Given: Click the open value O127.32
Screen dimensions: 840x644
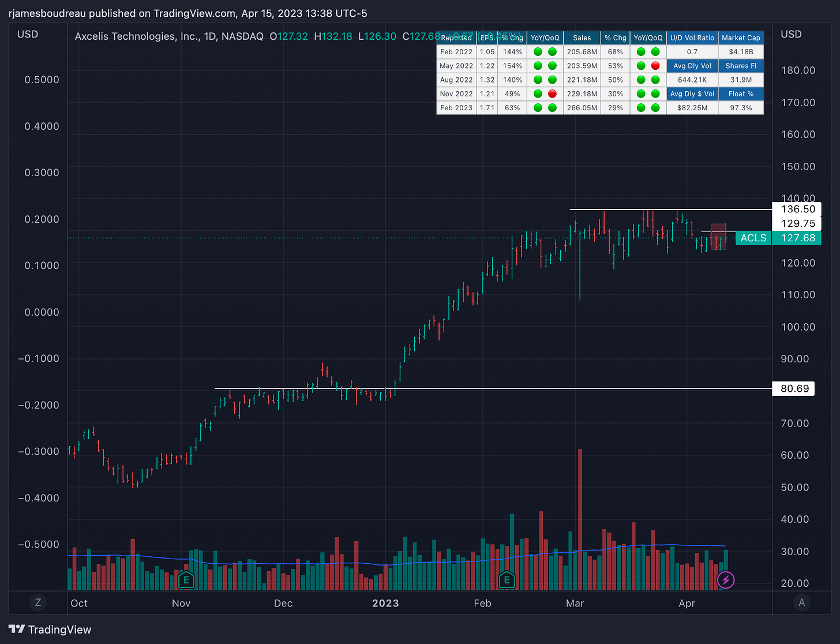Looking at the screenshot, I should 289,36.
